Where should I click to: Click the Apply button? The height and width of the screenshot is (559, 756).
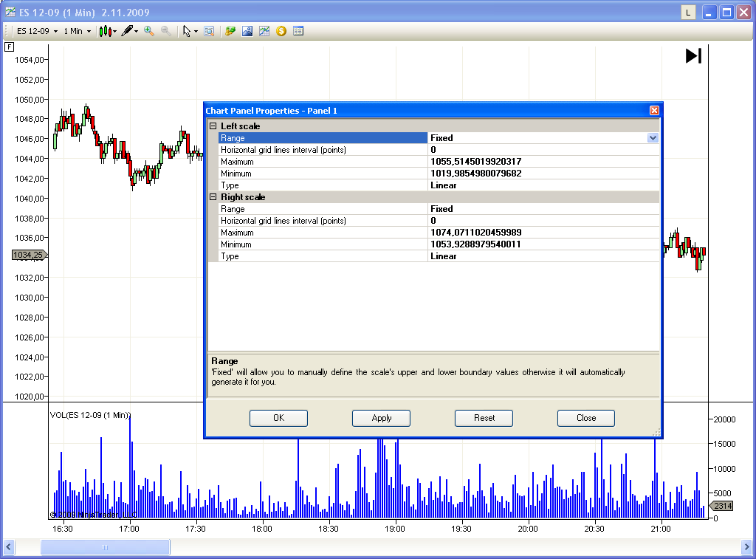click(x=382, y=418)
